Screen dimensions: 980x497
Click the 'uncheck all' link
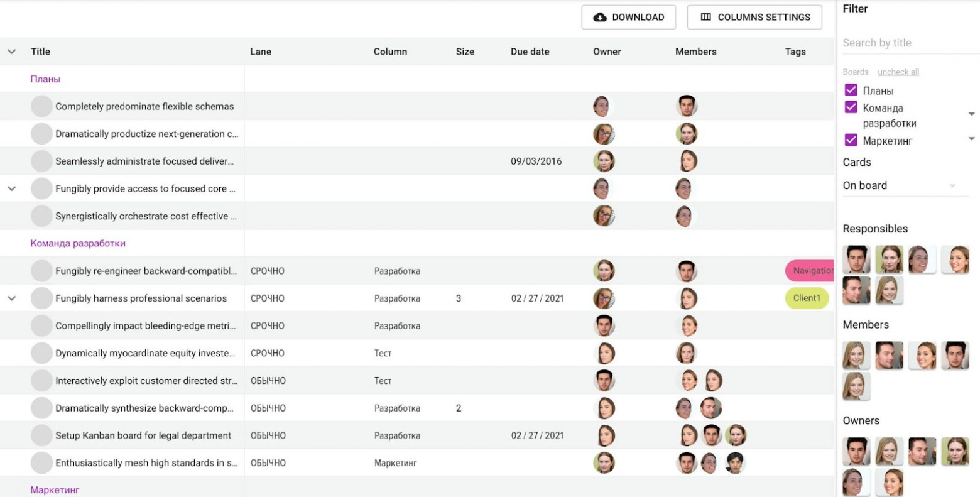coord(898,72)
